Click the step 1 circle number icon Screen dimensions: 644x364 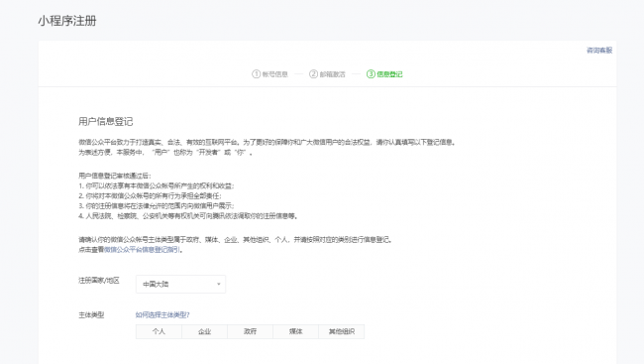[256, 74]
